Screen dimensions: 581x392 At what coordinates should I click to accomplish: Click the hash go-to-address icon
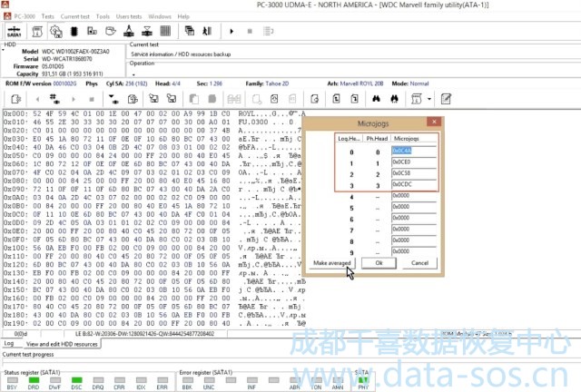point(54,99)
